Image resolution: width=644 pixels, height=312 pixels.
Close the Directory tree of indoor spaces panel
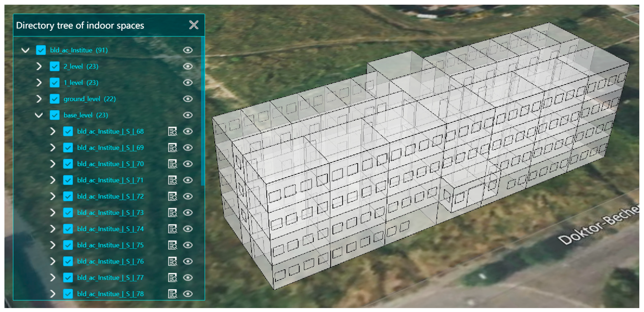pos(193,25)
